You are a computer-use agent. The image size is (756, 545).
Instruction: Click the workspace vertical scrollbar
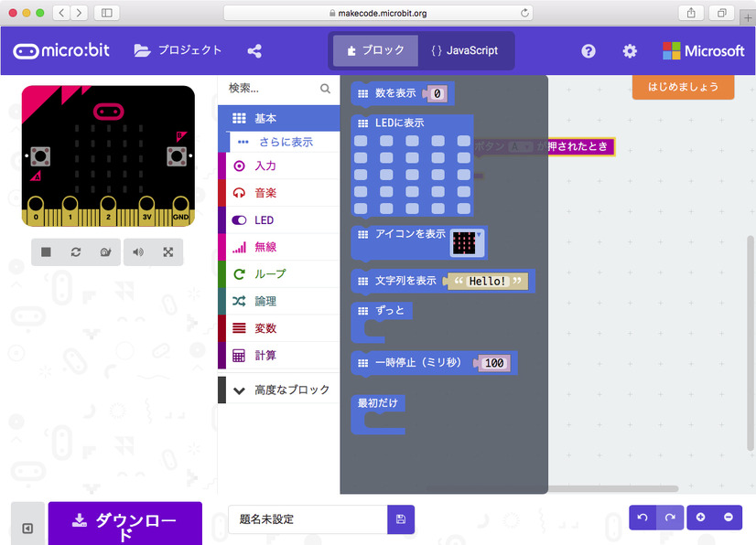(x=750, y=343)
